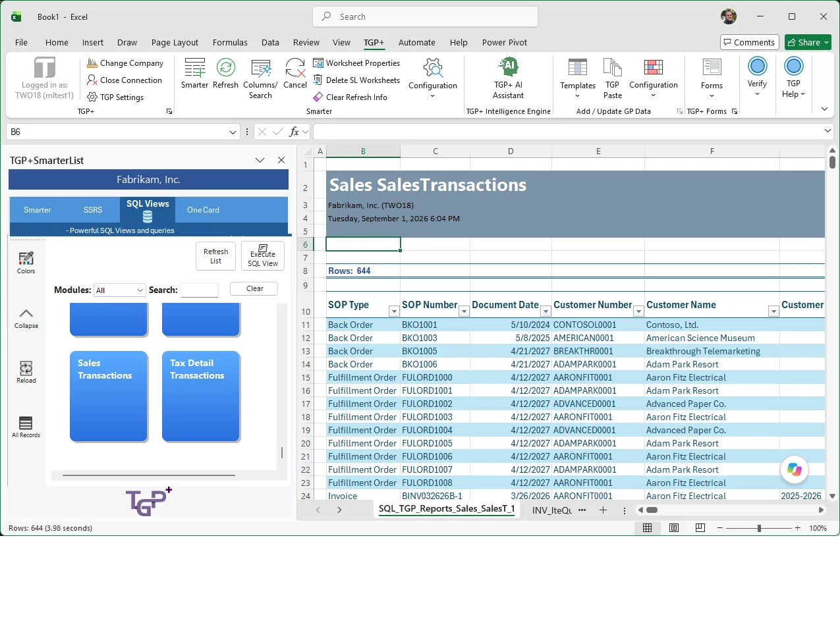Click the green Refresh icon
The image size is (840, 640).
tap(225, 68)
